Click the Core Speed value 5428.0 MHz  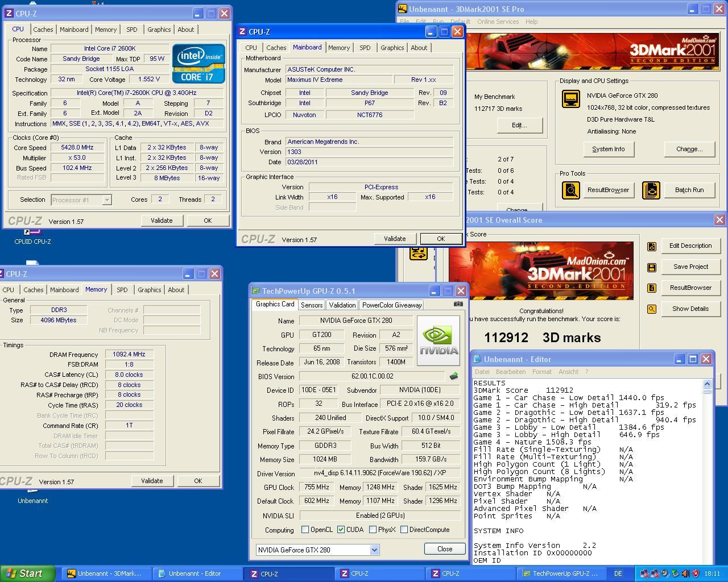(77, 148)
